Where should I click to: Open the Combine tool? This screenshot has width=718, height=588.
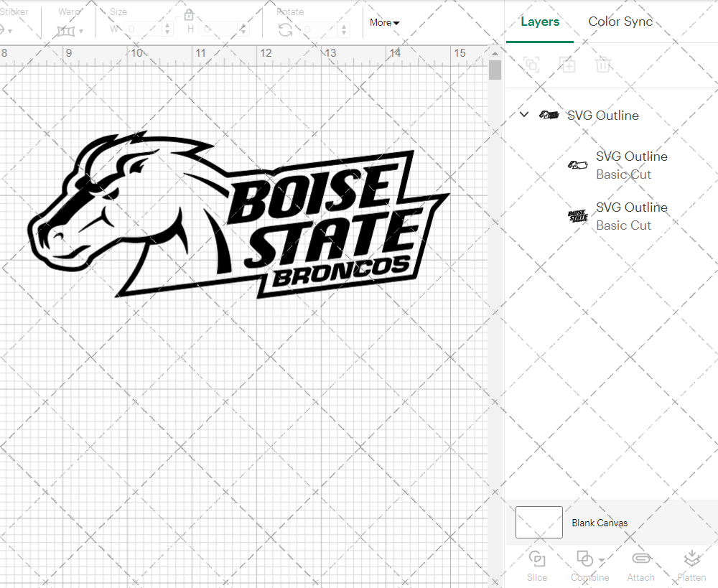click(585, 566)
